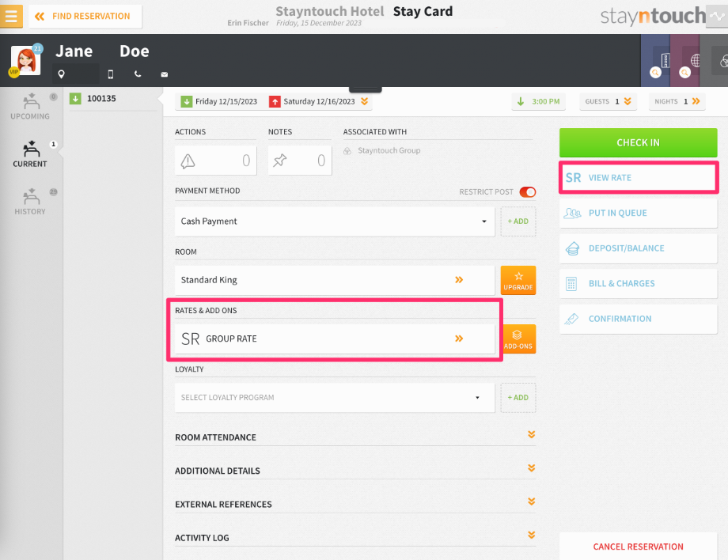Expand the stay dates chevron
Screen dimensions: 728x560
[365, 101]
